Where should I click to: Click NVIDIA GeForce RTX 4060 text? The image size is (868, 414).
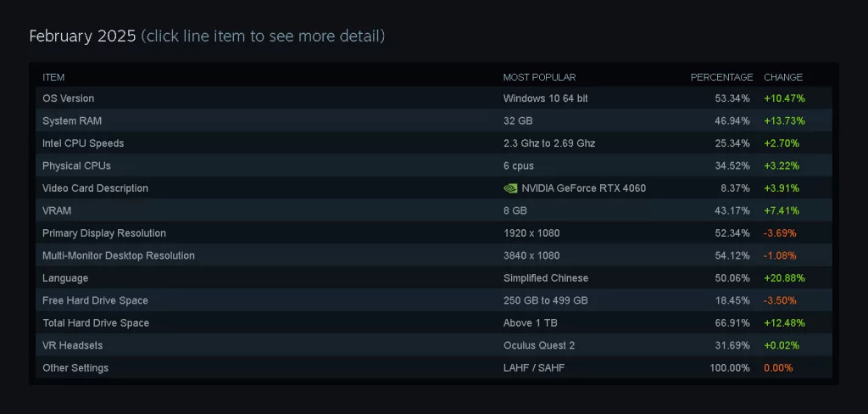pyautogui.click(x=583, y=188)
